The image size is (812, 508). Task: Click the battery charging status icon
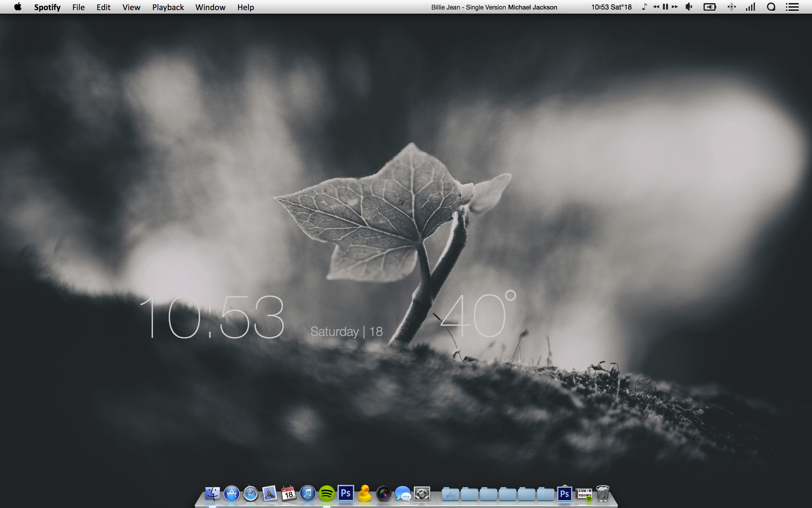point(710,7)
